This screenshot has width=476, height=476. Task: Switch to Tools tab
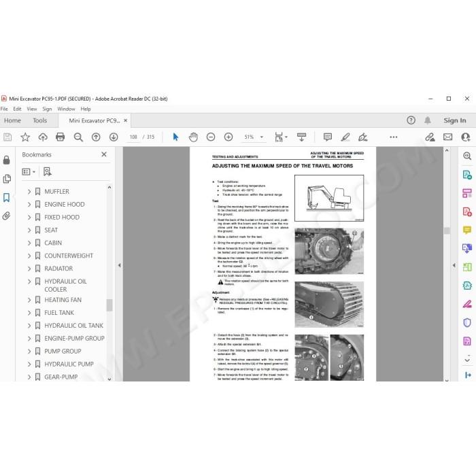[x=40, y=120]
